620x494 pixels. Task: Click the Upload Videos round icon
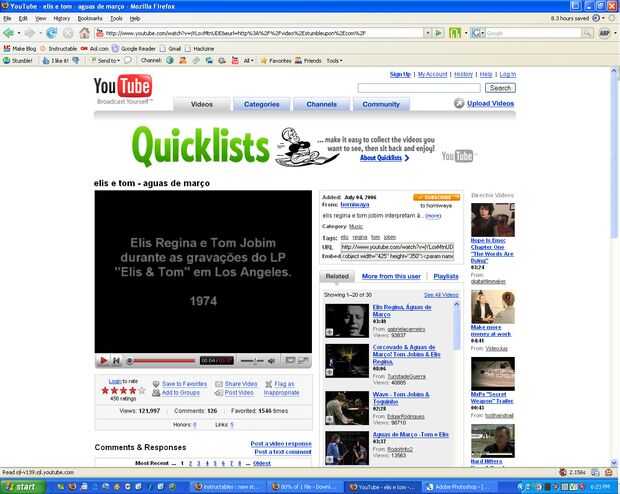pyautogui.click(x=459, y=103)
